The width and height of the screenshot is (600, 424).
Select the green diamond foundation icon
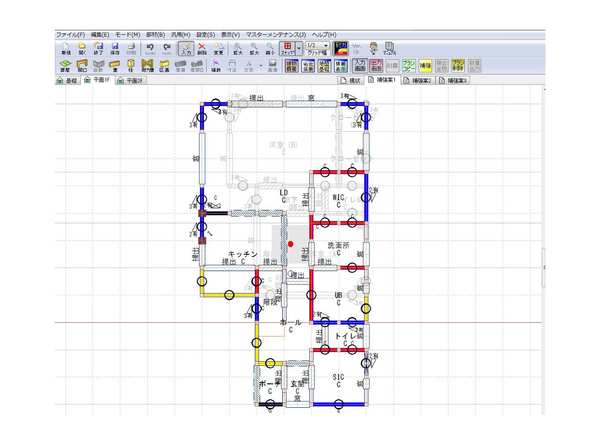65,65
